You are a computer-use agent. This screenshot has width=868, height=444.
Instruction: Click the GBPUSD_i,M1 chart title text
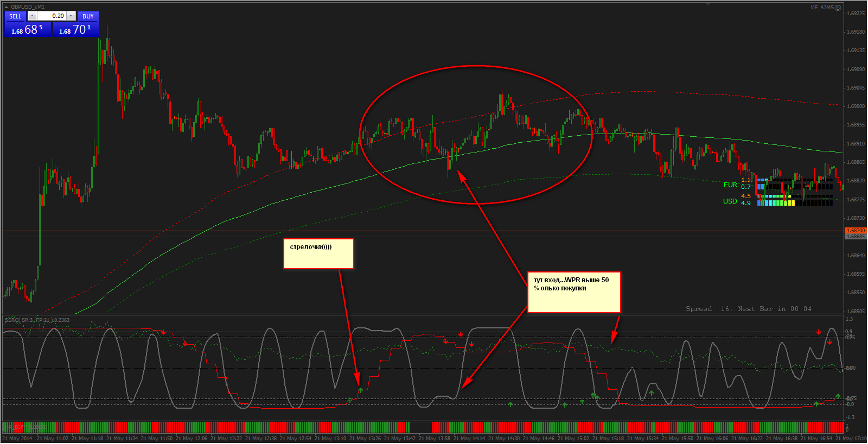pos(28,7)
